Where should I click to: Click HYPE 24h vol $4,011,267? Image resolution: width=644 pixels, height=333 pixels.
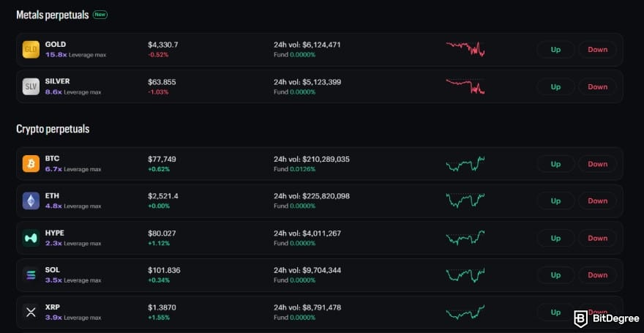[x=307, y=233]
